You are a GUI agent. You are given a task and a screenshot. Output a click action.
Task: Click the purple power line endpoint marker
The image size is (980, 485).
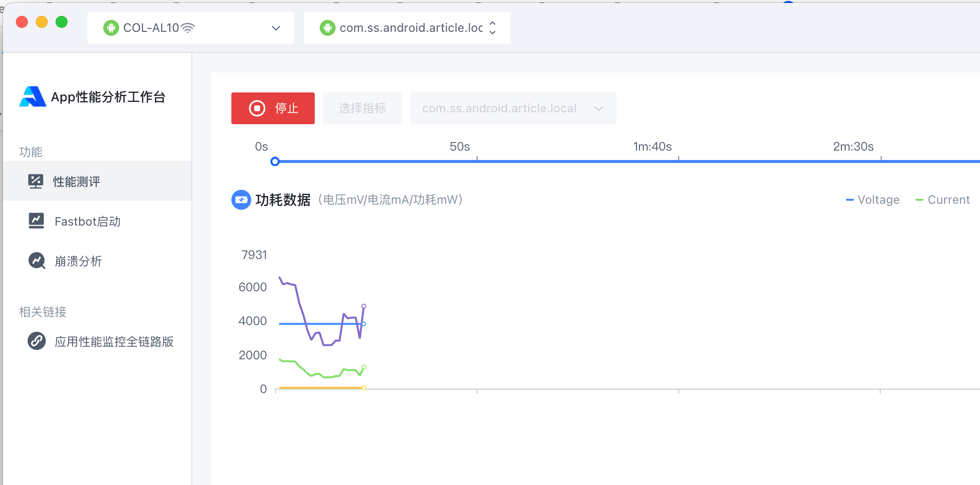tap(364, 306)
